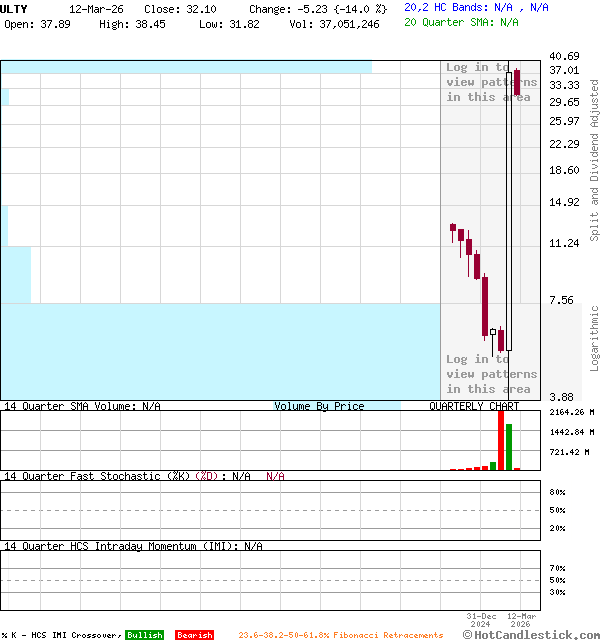600x640 pixels.
Task: Click the green volume bar
Action: [x=509, y=447]
